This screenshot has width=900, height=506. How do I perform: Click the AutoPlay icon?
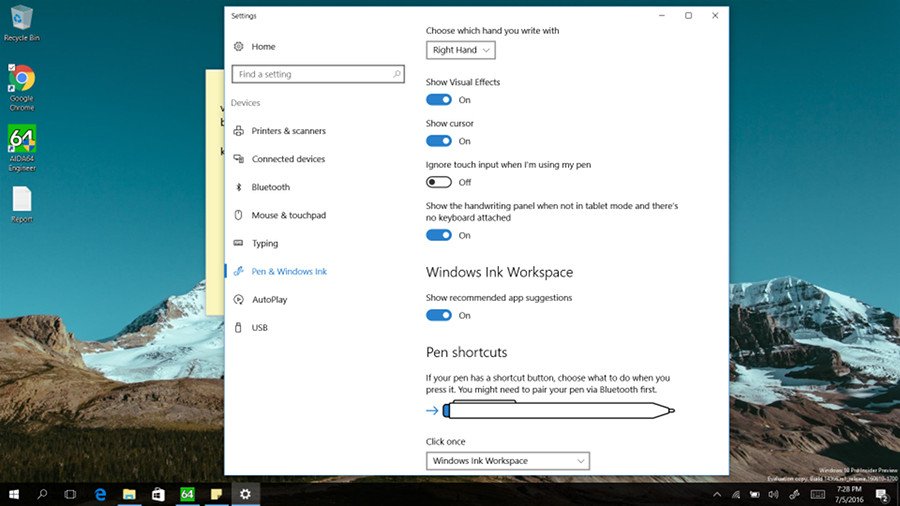point(239,299)
